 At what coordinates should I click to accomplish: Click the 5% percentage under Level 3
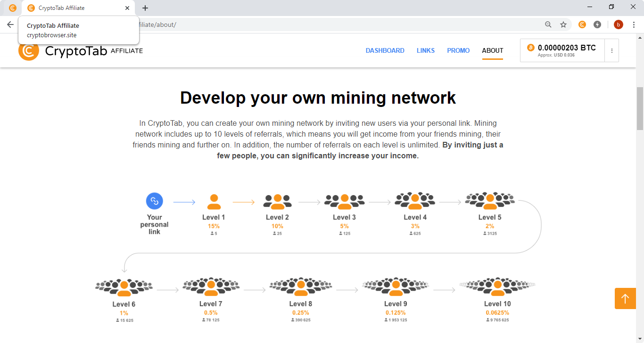point(344,226)
